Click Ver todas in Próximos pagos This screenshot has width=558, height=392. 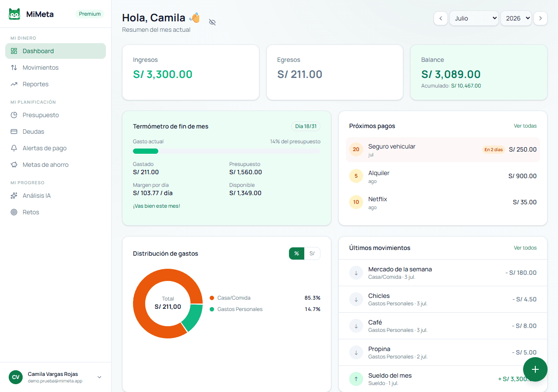coord(525,126)
